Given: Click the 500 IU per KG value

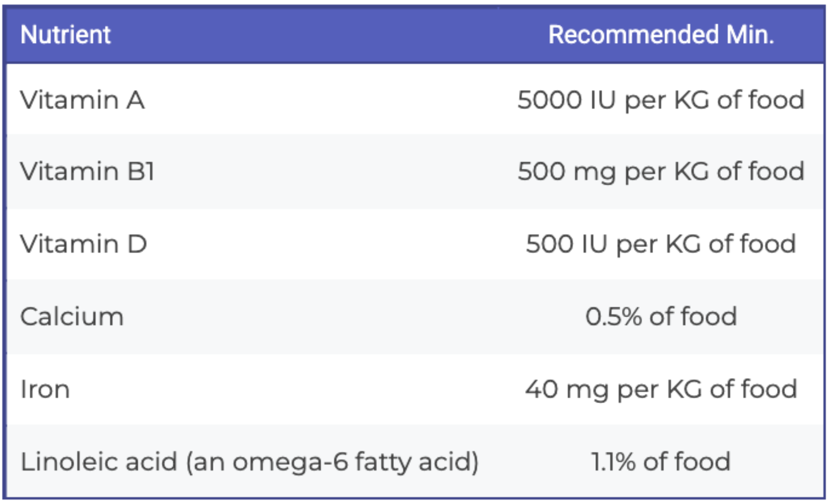Looking at the screenshot, I should click(660, 244).
